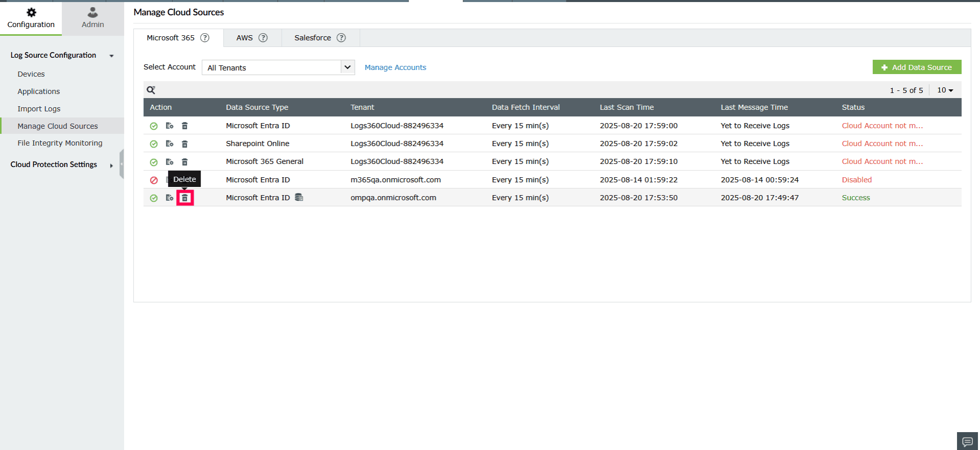
Task: Click Add Data Source button
Action: (917, 67)
